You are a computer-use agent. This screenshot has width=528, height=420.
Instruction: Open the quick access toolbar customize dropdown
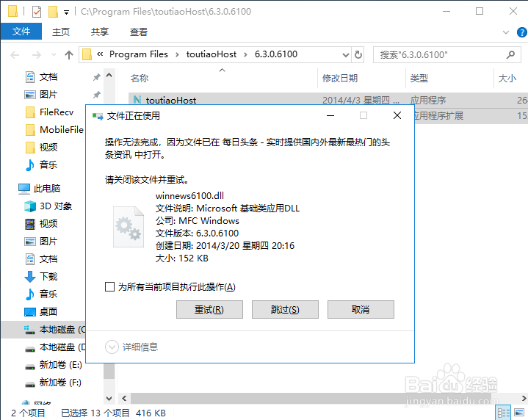(x=66, y=12)
